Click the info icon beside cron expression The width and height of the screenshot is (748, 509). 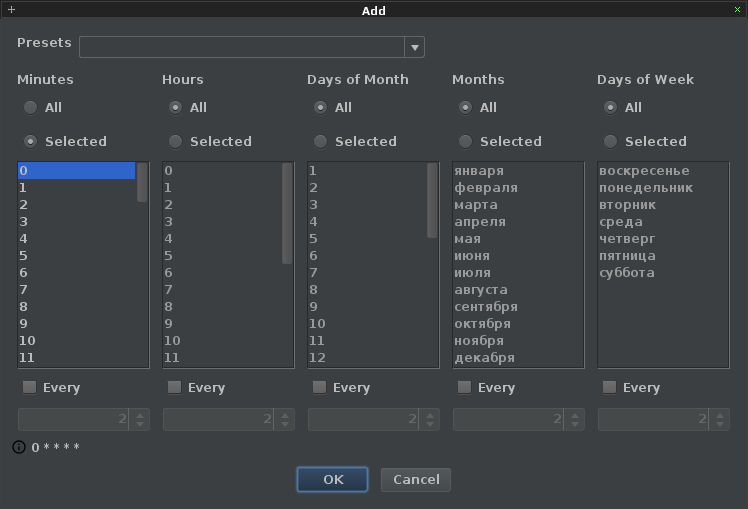(19, 447)
